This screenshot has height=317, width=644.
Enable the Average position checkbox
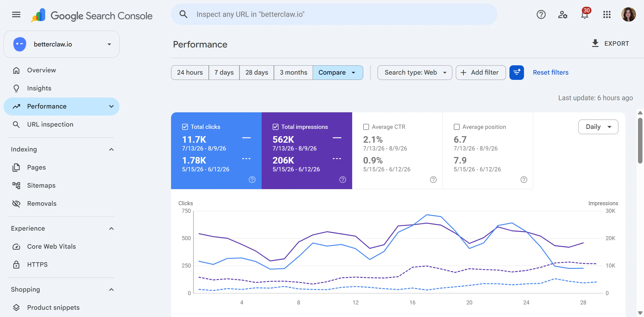[457, 127]
